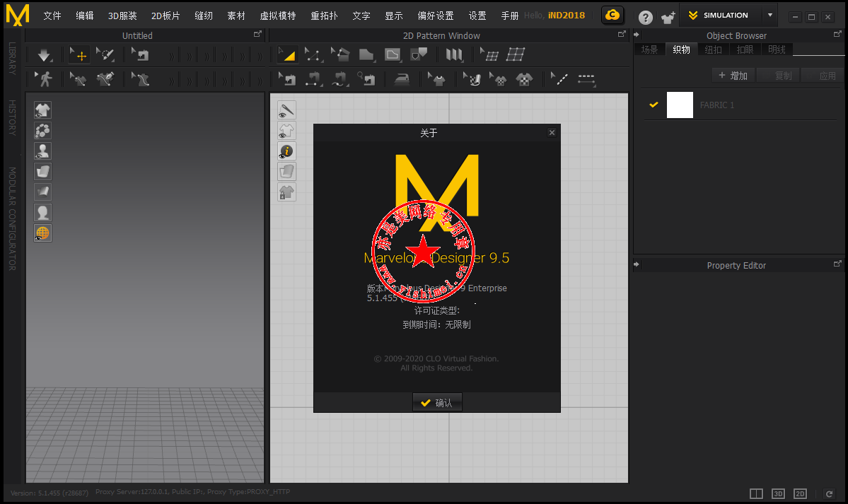The image size is (848, 504).
Task: Select the Edit Topstitch dashed line tool
Action: (x=559, y=79)
